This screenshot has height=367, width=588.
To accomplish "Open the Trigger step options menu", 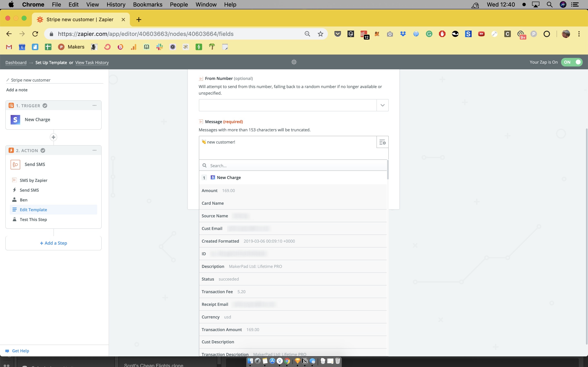I will click(95, 106).
